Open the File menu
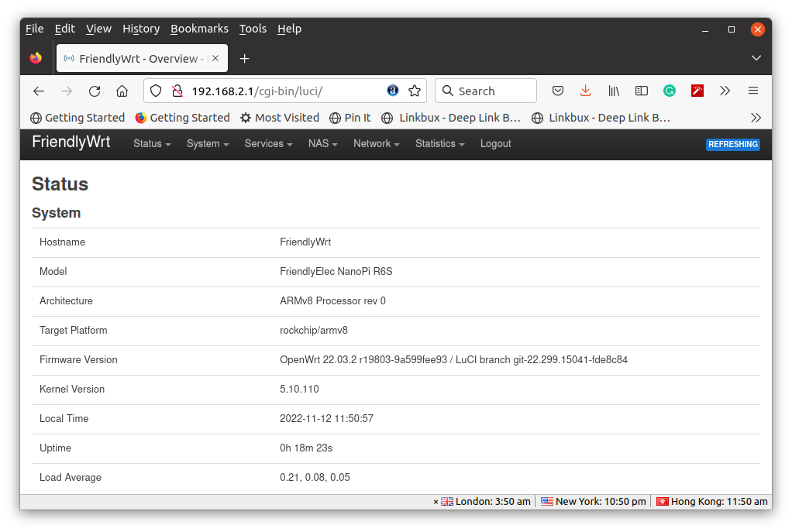 click(34, 29)
